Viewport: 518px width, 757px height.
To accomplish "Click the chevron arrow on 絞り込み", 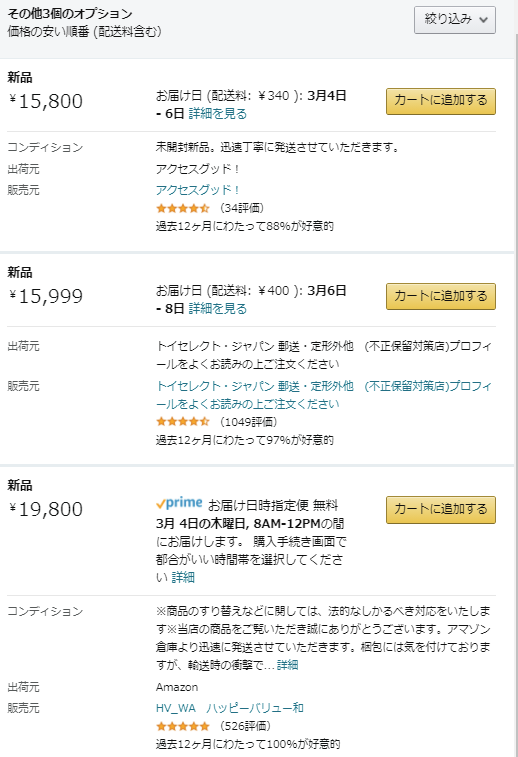I will coord(483,20).
